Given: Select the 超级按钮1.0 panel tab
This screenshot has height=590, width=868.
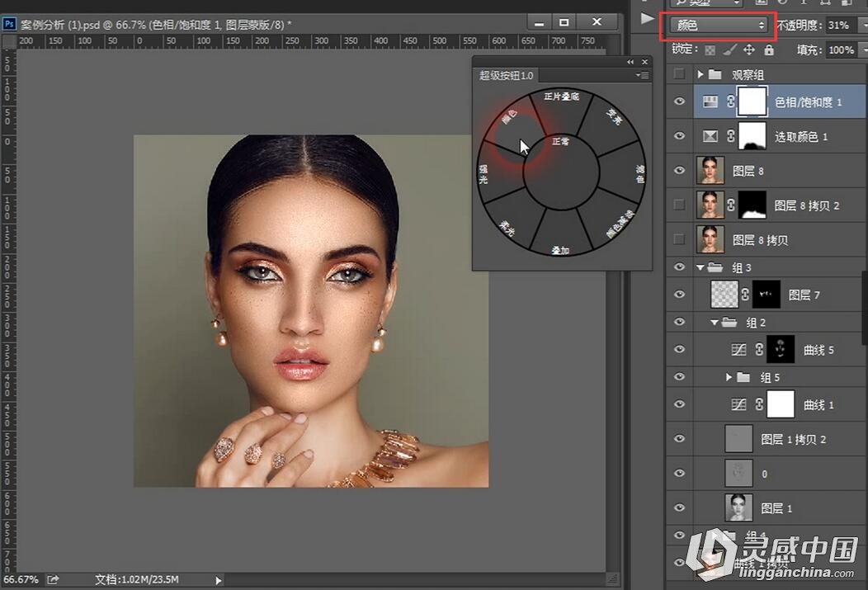Looking at the screenshot, I should [x=507, y=75].
